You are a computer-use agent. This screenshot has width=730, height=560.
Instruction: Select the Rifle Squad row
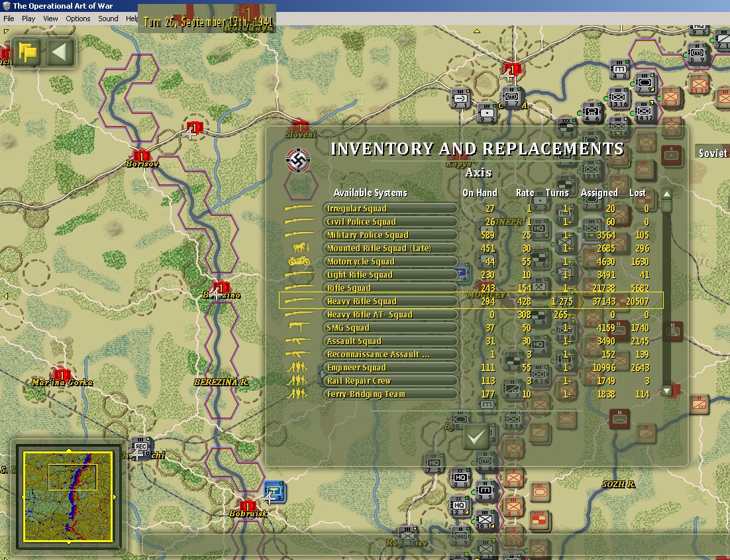(470, 288)
